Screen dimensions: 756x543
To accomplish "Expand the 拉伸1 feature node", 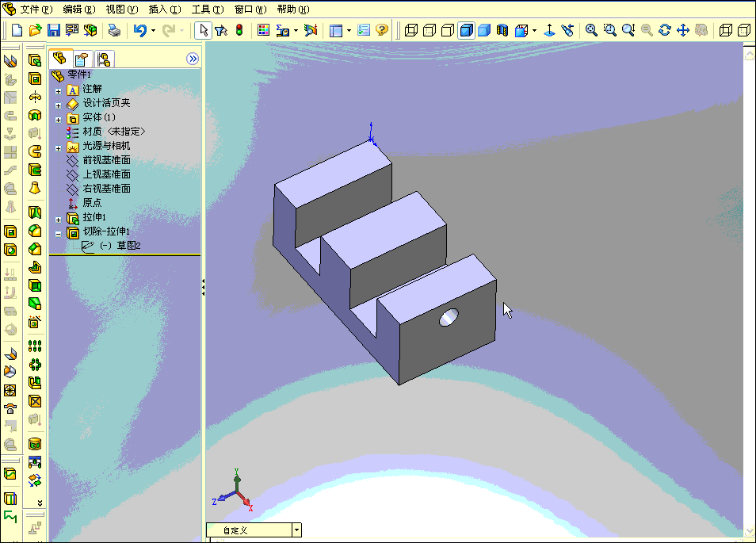I will pos(59,220).
